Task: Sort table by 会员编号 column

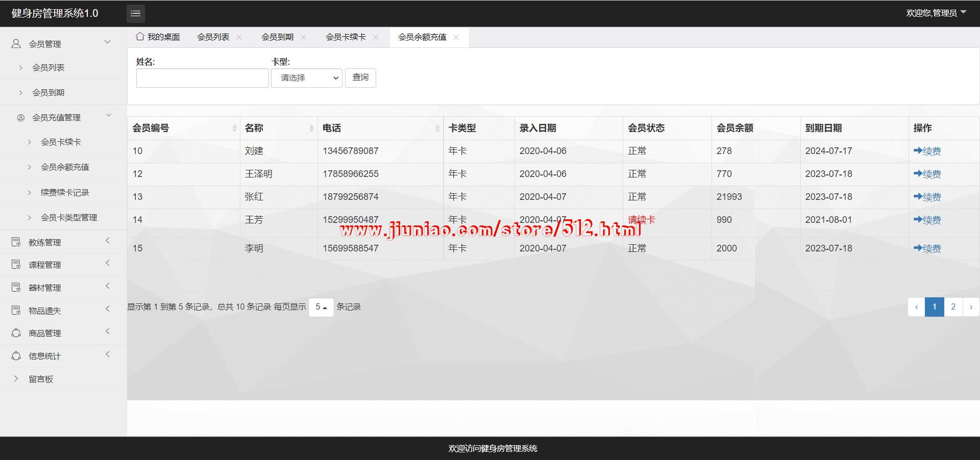Action: (x=234, y=129)
